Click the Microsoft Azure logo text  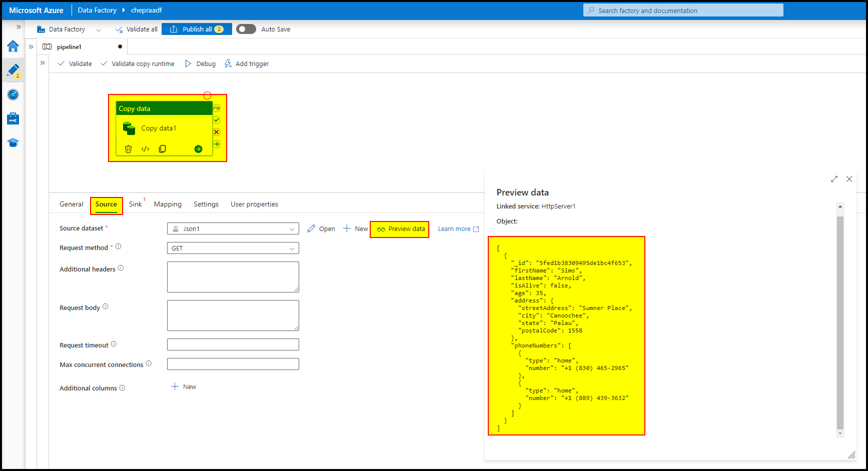pyautogui.click(x=36, y=10)
